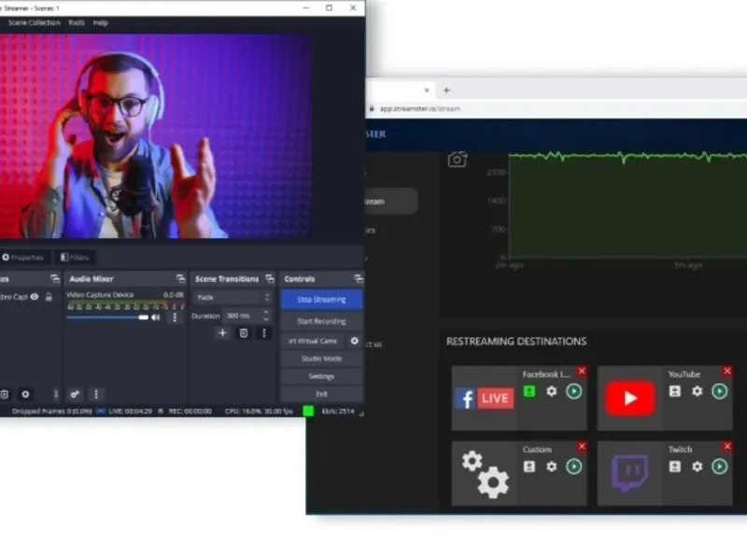
Task: Click the Filters button below the preview
Action: click(x=75, y=258)
